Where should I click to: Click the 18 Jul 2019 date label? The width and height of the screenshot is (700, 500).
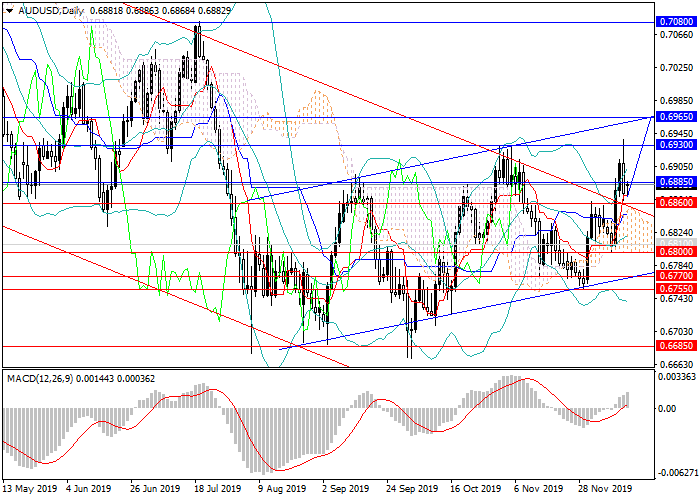217,490
